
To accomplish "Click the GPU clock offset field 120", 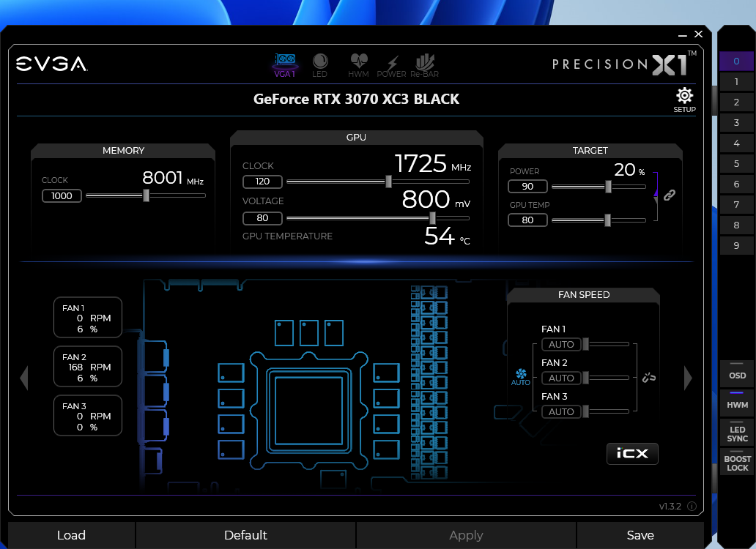I will pos(262,181).
